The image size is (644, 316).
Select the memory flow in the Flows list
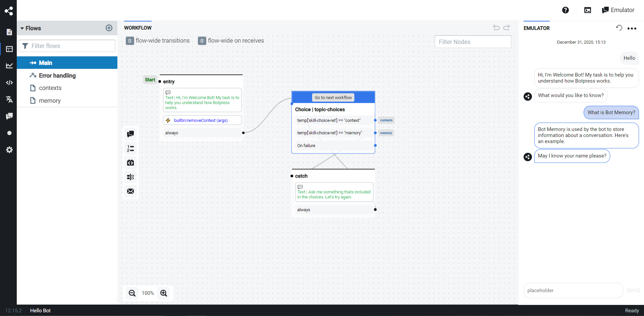50,100
